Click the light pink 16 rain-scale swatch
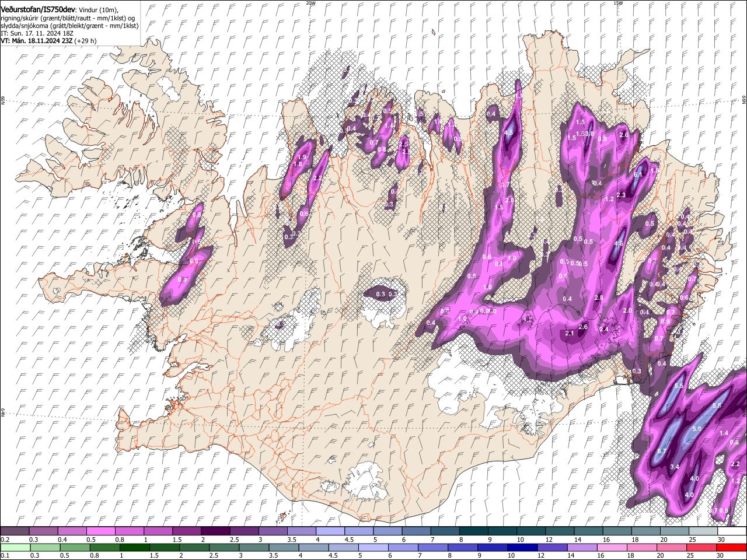The height and width of the screenshot is (560, 747). pyautogui.click(x=612, y=547)
